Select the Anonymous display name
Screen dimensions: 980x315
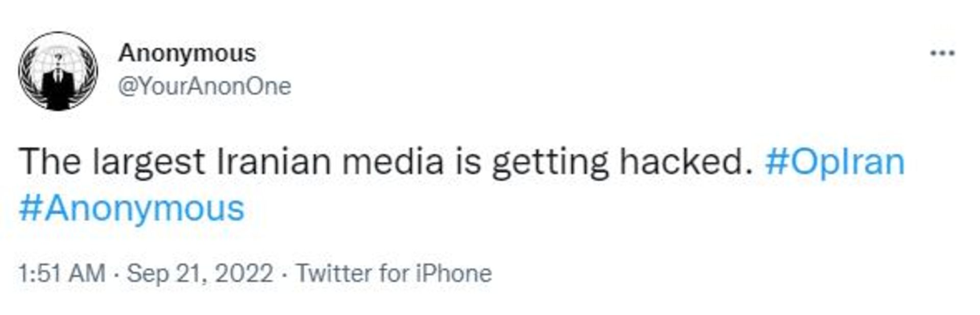pyautogui.click(x=187, y=54)
